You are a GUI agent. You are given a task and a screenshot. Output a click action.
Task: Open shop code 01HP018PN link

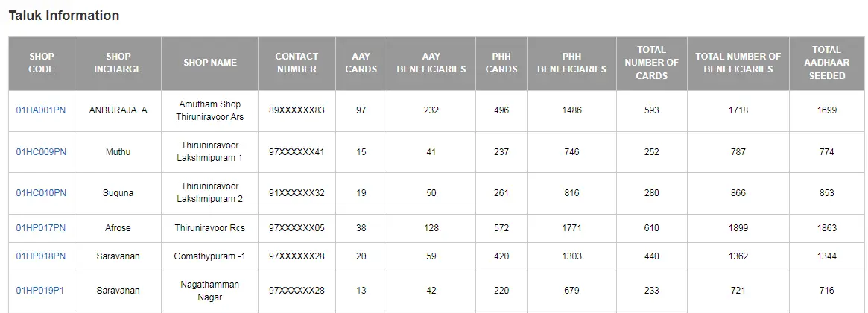40,256
